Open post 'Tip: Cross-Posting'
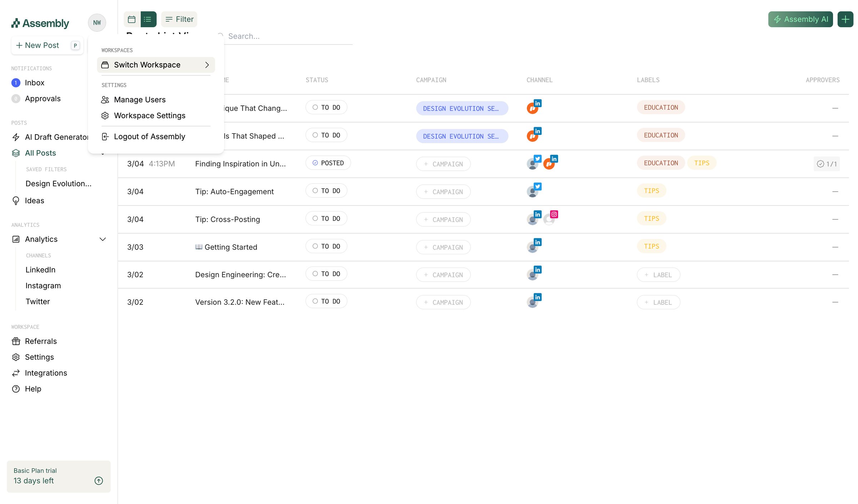Image resolution: width=858 pixels, height=504 pixels. pos(227,220)
